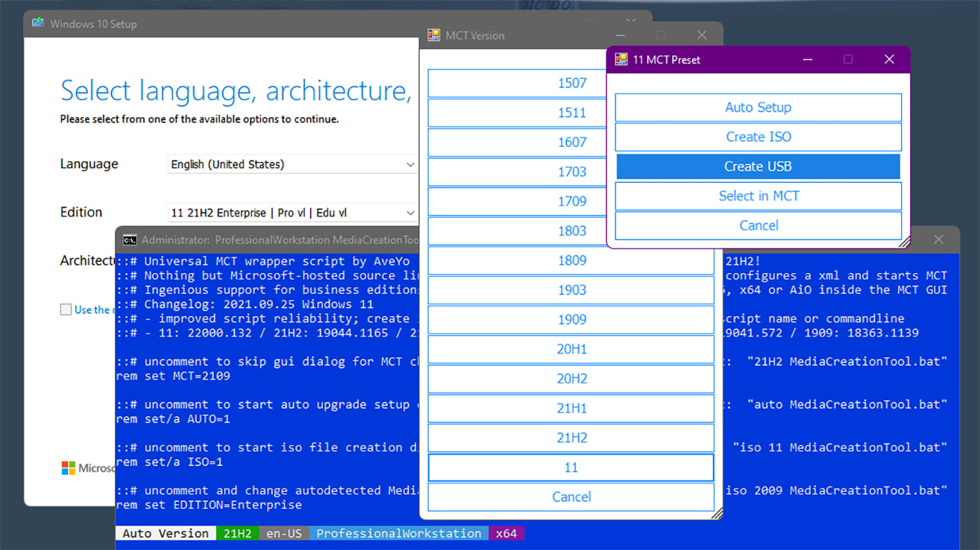Click the 'rem set/a AUTO=1' line
The image size is (980, 550).
pyautogui.click(x=173, y=419)
